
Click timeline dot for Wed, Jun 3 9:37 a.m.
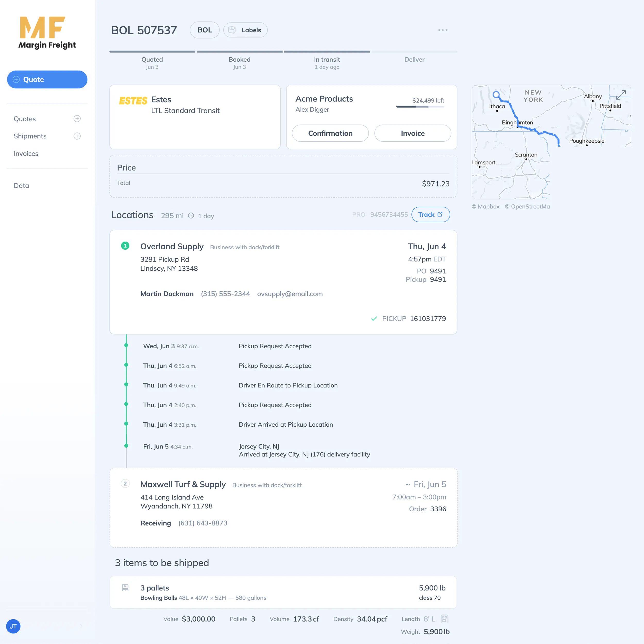[x=126, y=345]
